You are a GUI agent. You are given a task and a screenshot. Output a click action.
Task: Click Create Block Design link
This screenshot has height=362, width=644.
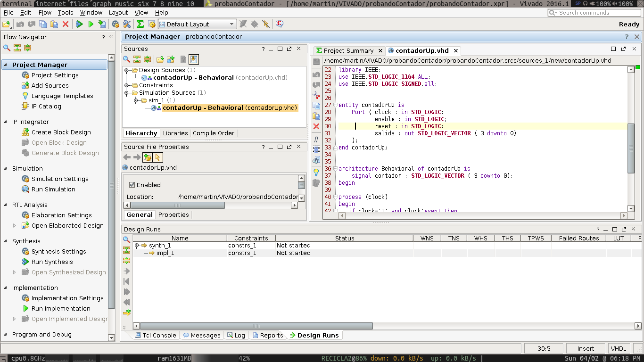[x=61, y=132]
